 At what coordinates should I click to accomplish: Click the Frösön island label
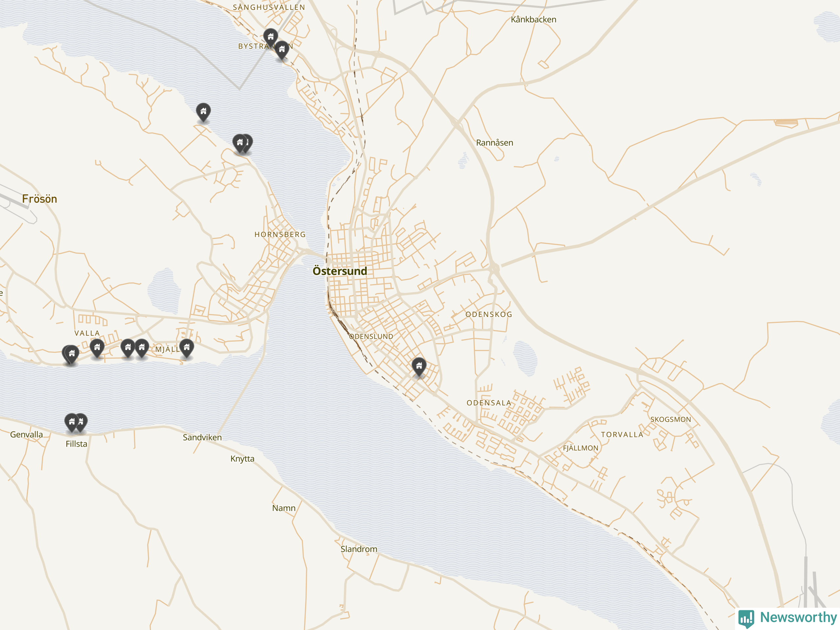(39, 199)
